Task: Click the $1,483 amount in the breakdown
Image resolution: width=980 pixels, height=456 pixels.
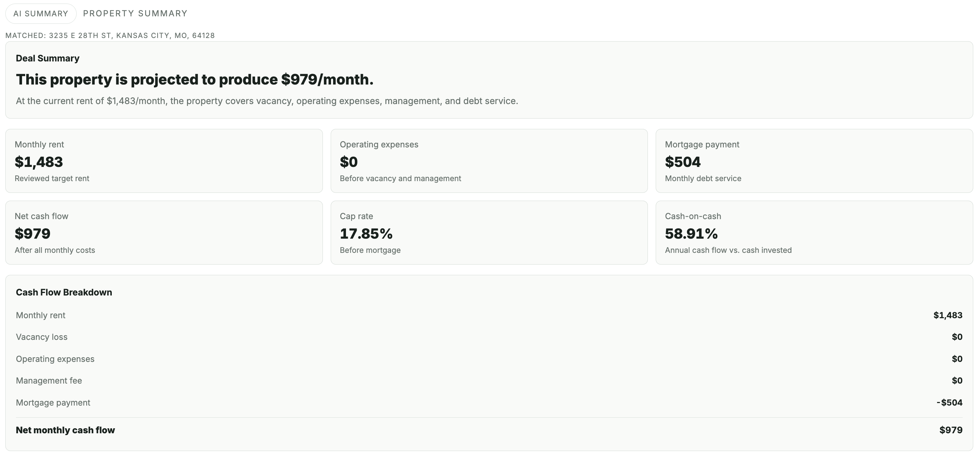Action: point(948,315)
